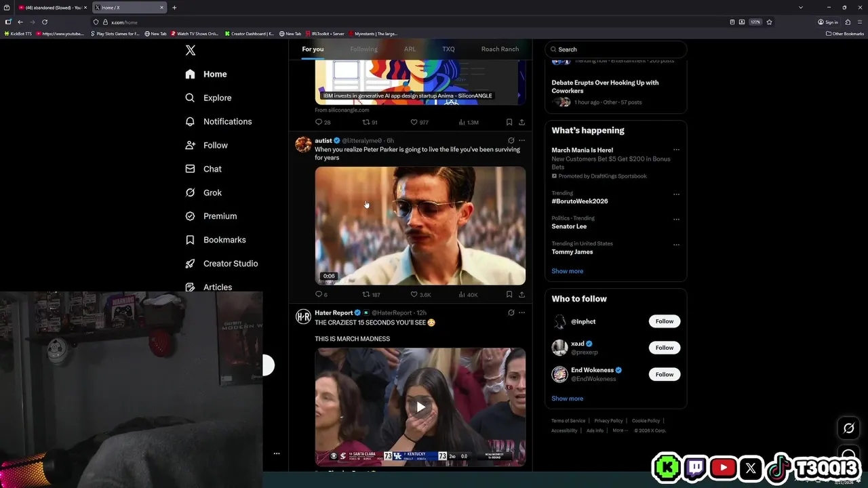Bookmark autist's Peter Parker post
This screenshot has width=868, height=488.
(x=509, y=294)
